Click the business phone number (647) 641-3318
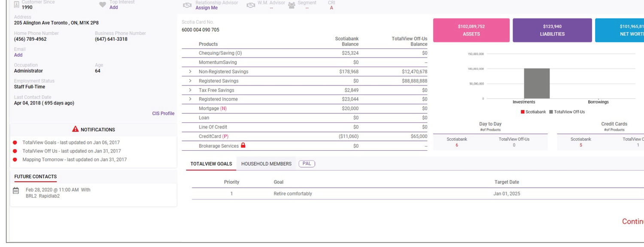 click(111, 39)
